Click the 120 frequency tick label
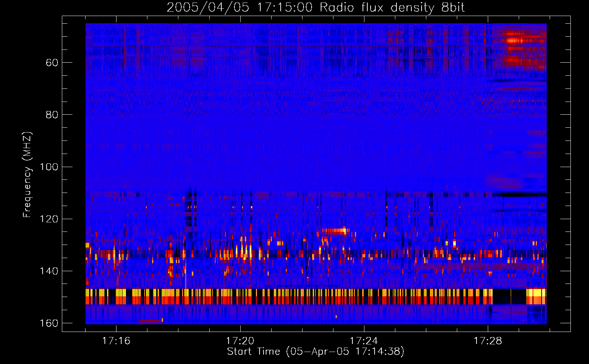 [49, 219]
